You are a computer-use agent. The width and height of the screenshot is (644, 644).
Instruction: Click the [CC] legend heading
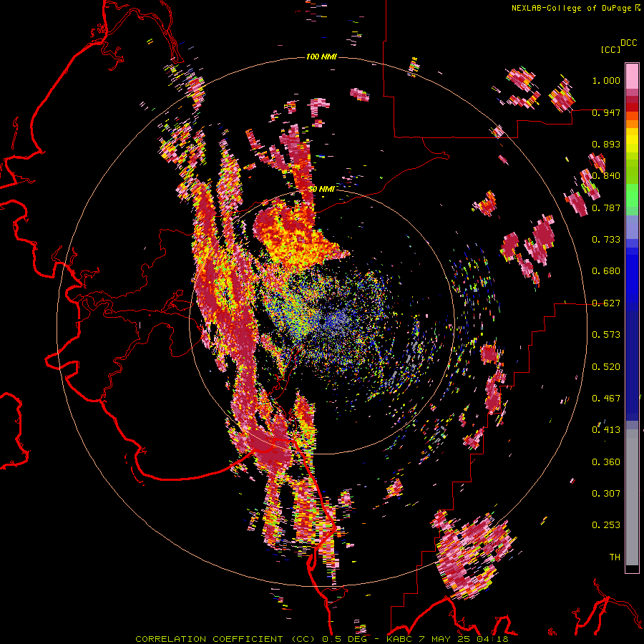610,49
